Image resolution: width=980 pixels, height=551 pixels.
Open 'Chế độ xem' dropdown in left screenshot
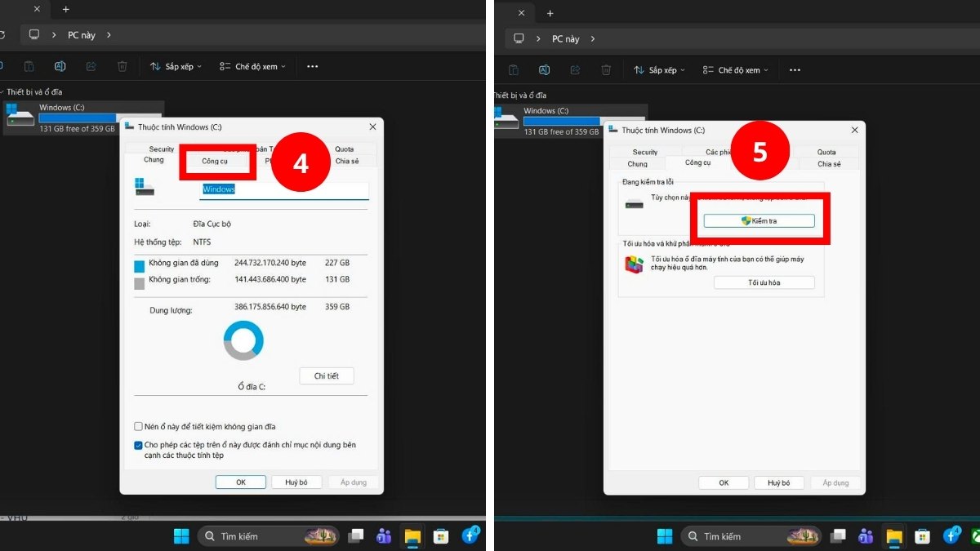(x=252, y=66)
